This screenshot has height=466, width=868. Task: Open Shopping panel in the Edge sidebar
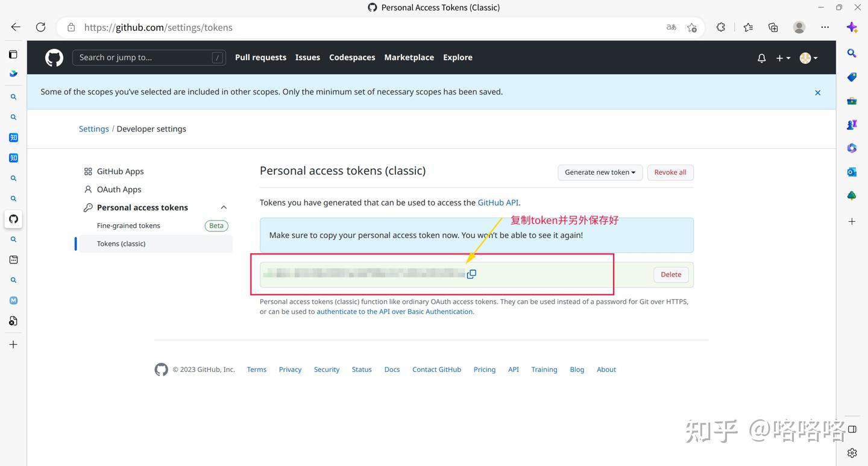point(852,77)
